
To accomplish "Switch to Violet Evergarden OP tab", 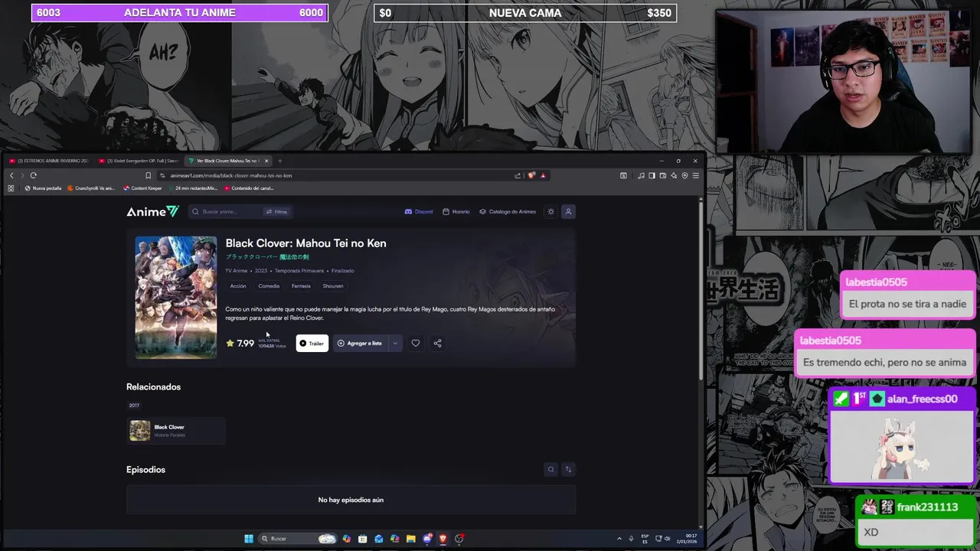I will [x=138, y=161].
